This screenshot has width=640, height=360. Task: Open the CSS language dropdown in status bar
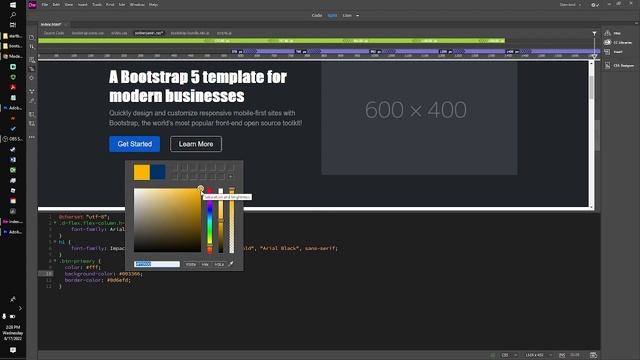pos(508,355)
